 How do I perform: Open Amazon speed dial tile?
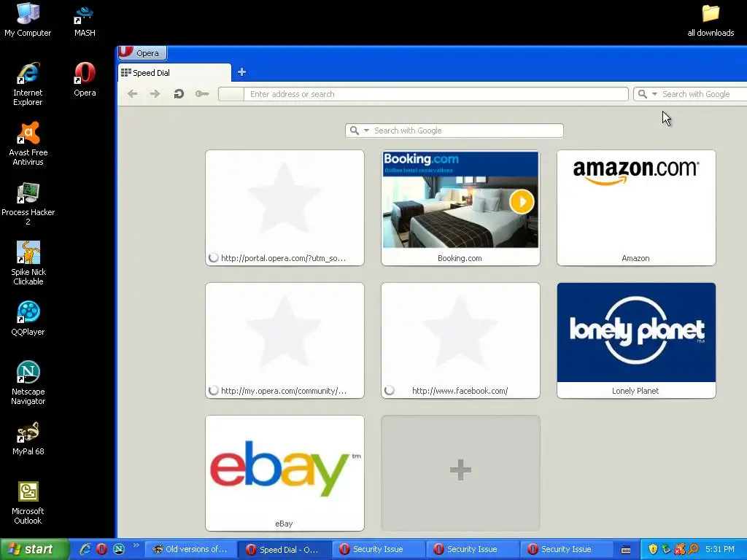636,208
